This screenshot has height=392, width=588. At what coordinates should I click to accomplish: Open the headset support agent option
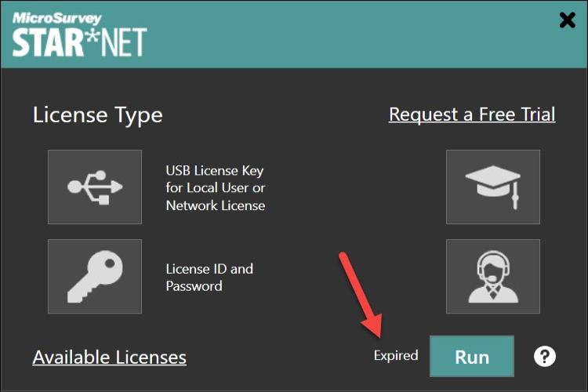pos(493,276)
